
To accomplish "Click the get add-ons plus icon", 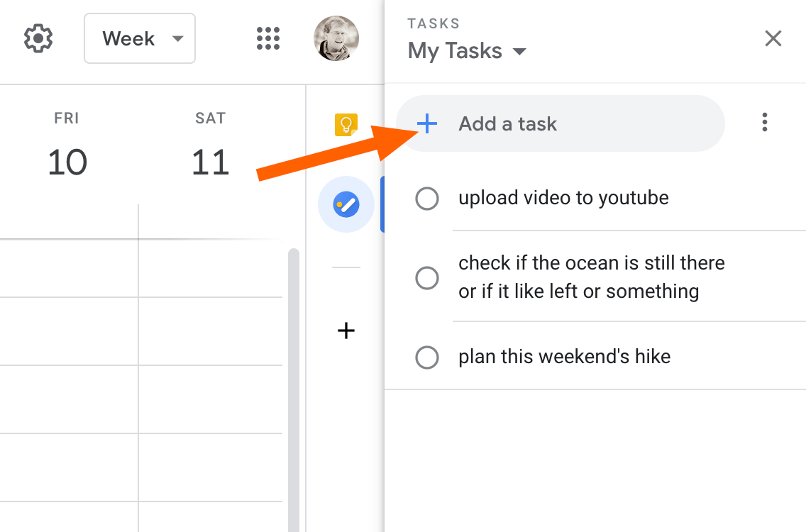I will tap(346, 331).
